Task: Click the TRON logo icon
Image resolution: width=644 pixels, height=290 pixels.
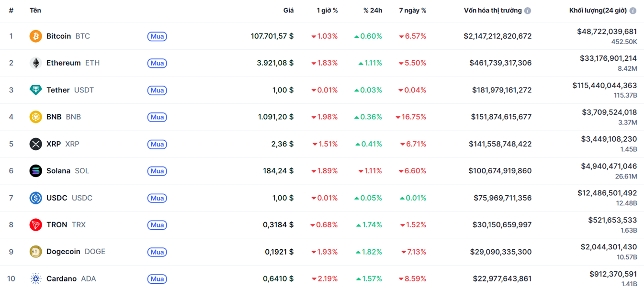Action: (x=36, y=224)
